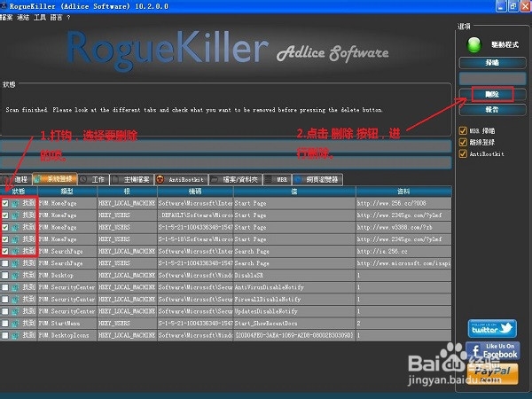The height and width of the screenshot is (399, 532).
Task: Sort by the 類型 column header
Action: point(67,192)
